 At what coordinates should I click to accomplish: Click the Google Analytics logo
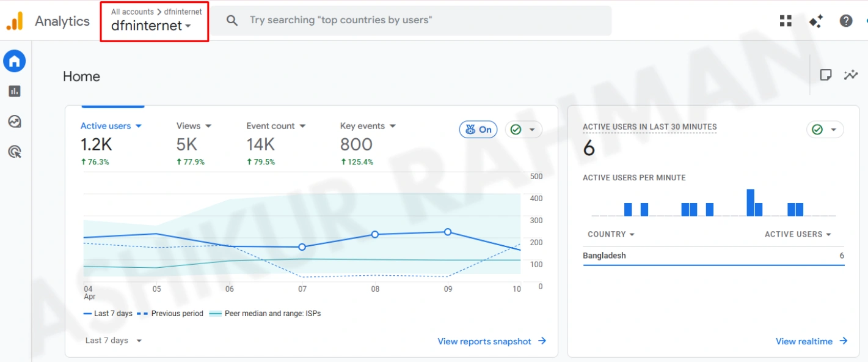point(15,21)
